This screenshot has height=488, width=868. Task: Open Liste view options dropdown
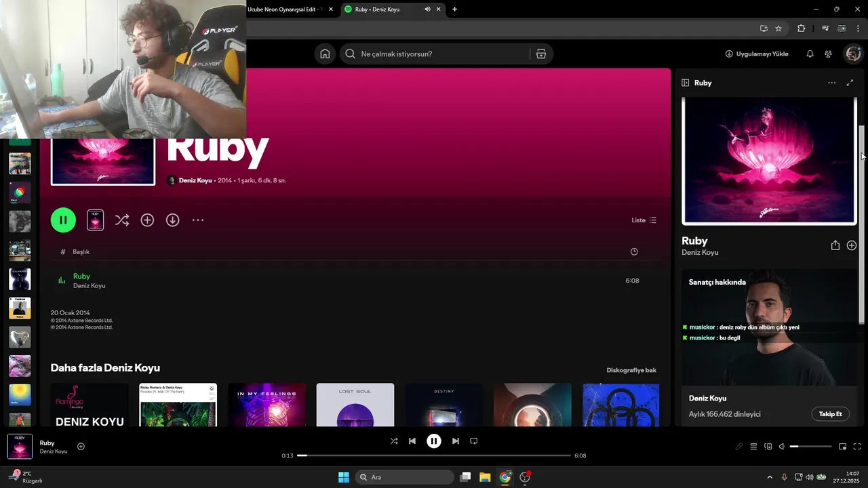coord(644,220)
